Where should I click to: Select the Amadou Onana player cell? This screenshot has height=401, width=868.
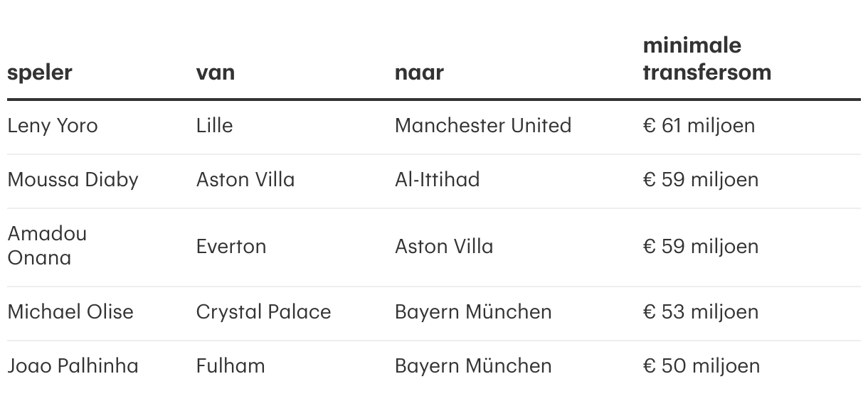point(47,246)
